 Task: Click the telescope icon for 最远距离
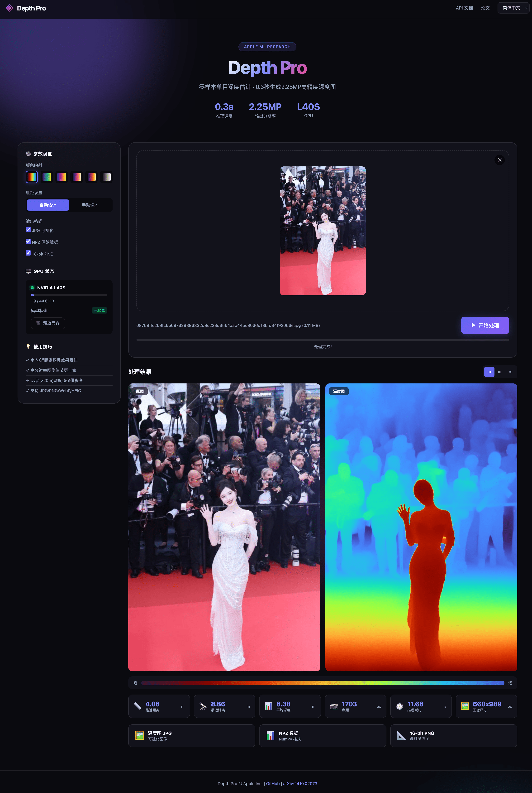click(203, 706)
